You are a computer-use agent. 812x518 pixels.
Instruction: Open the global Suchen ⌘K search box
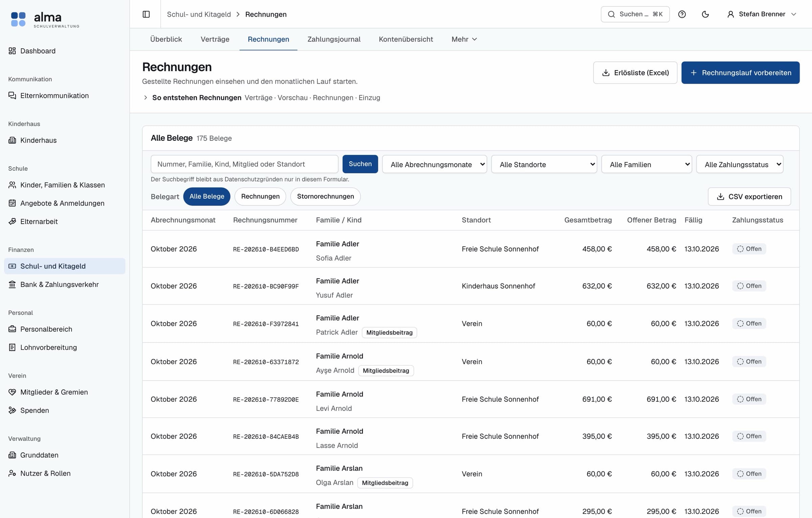click(635, 14)
